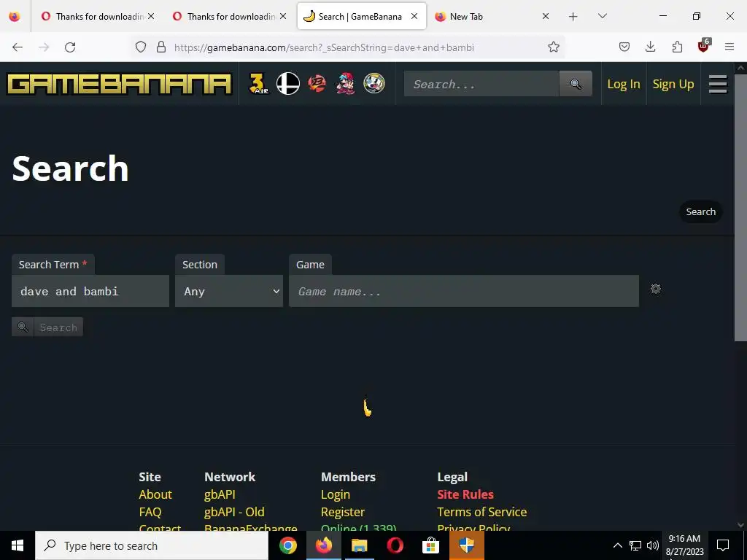Click the magnifier icon beside Search button
This screenshot has height=560, width=747.
click(x=23, y=327)
